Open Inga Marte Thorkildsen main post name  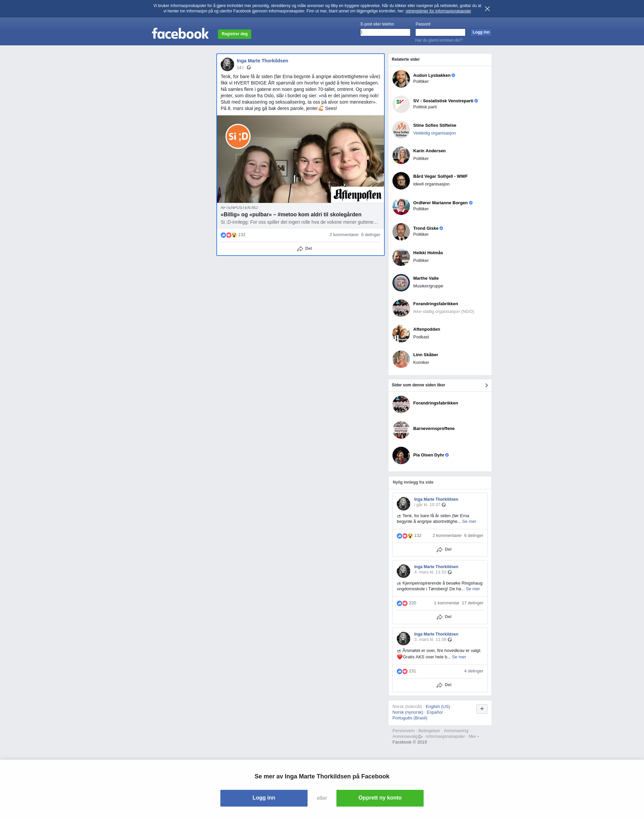(x=262, y=61)
